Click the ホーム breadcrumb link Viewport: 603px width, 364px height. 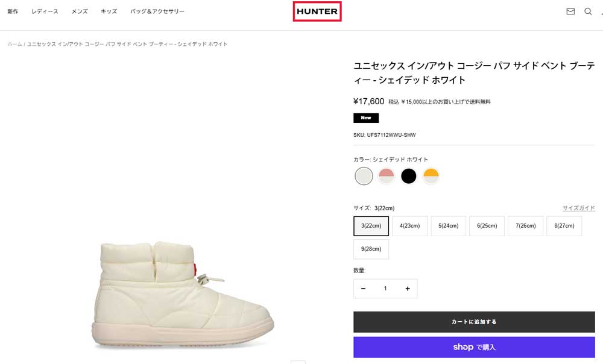pos(14,44)
